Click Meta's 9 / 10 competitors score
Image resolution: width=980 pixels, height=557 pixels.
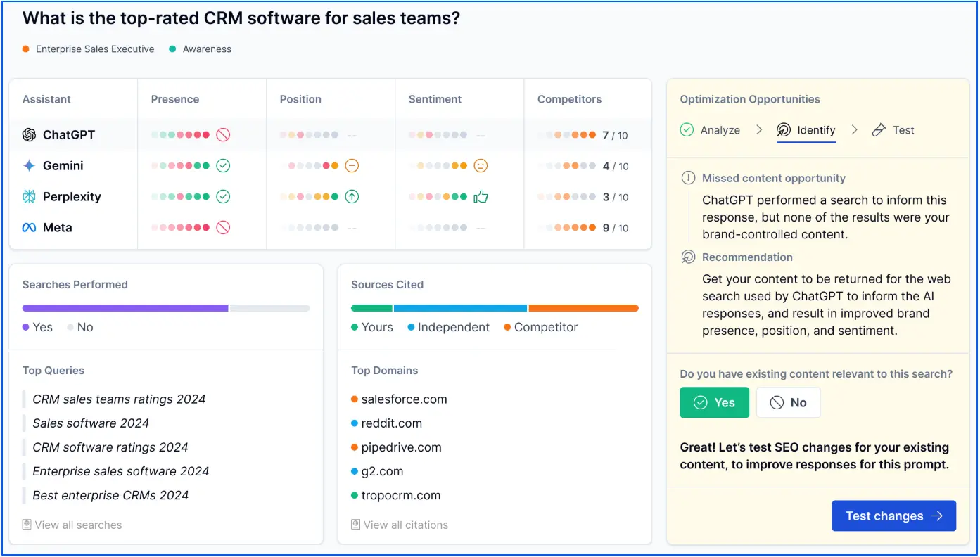click(616, 228)
